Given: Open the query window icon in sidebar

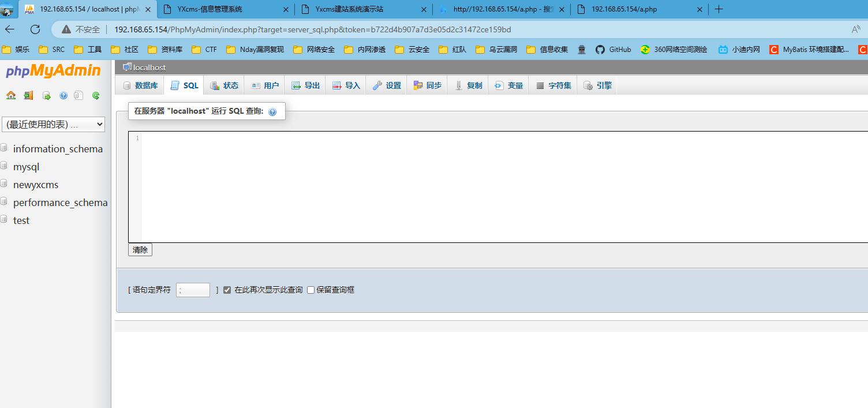Looking at the screenshot, I should click(x=47, y=96).
